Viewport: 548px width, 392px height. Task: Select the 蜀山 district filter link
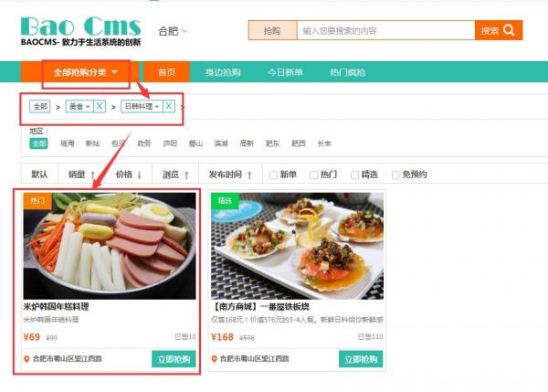(x=195, y=143)
